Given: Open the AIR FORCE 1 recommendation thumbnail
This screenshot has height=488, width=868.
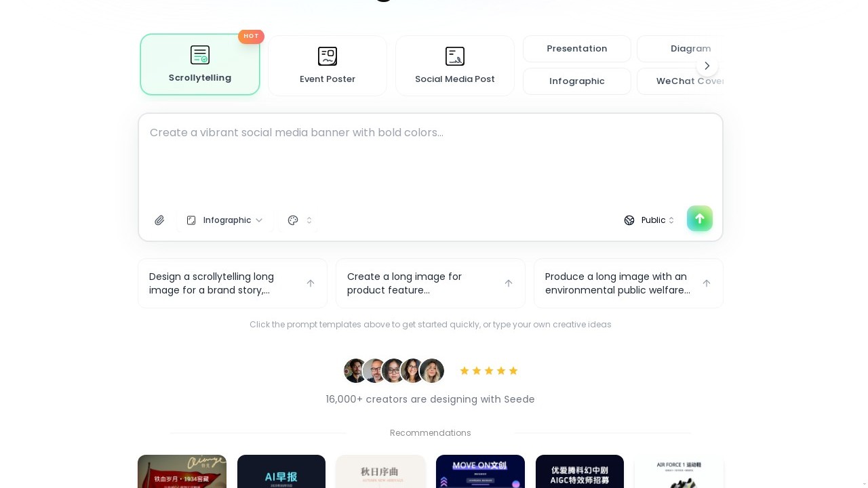Looking at the screenshot, I should click(679, 472).
